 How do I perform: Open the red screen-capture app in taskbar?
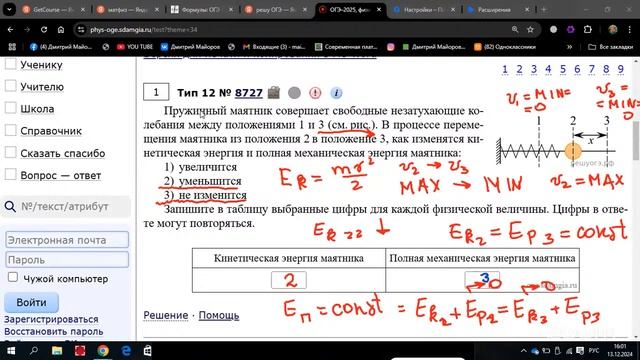(x=80, y=351)
